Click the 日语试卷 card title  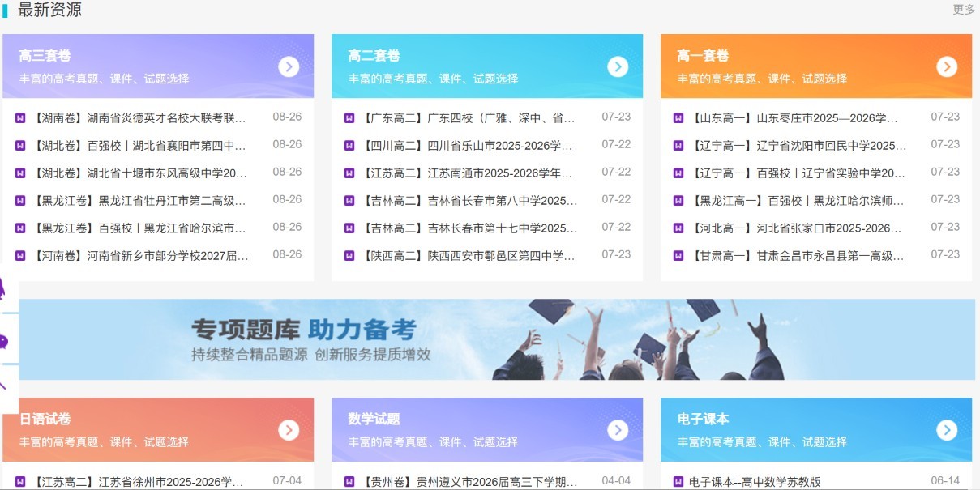pos(45,420)
